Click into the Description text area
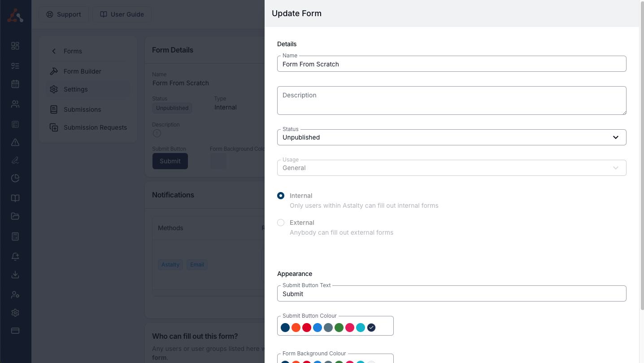Image resolution: width=644 pixels, height=363 pixels. [451, 101]
